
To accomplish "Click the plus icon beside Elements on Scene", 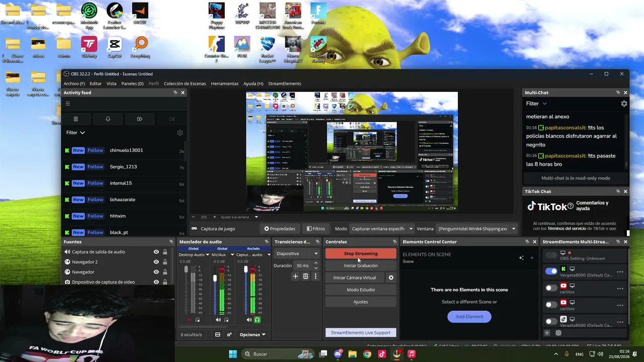I will 532,258.
